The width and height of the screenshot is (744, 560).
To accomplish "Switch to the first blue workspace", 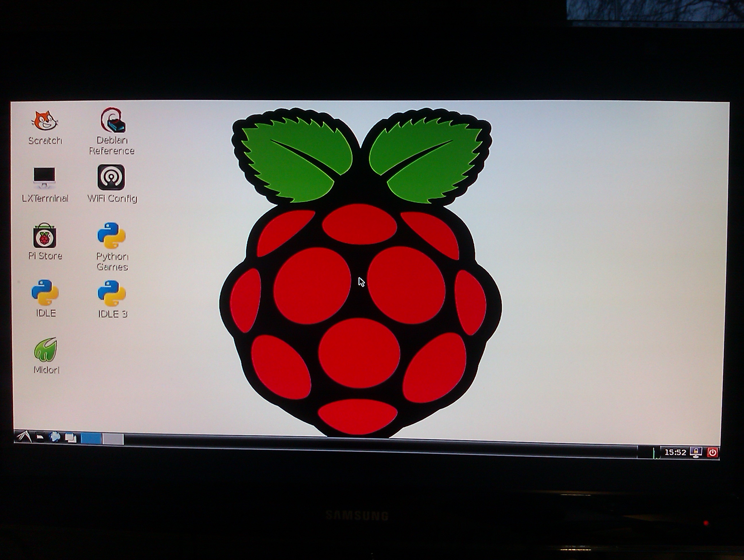I will [91, 439].
